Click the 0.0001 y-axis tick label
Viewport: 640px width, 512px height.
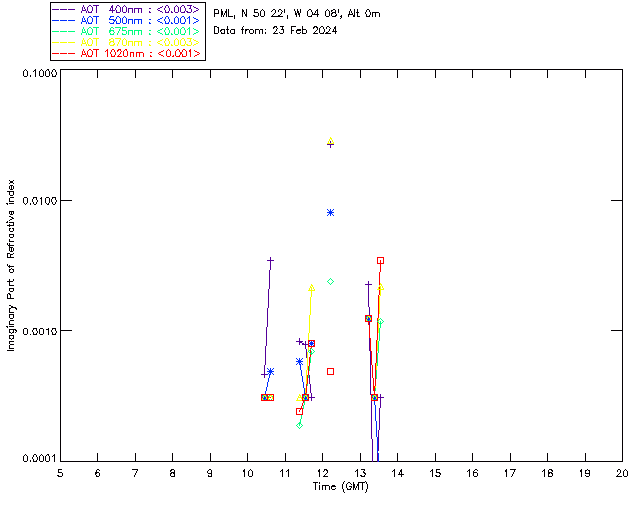tap(39, 459)
